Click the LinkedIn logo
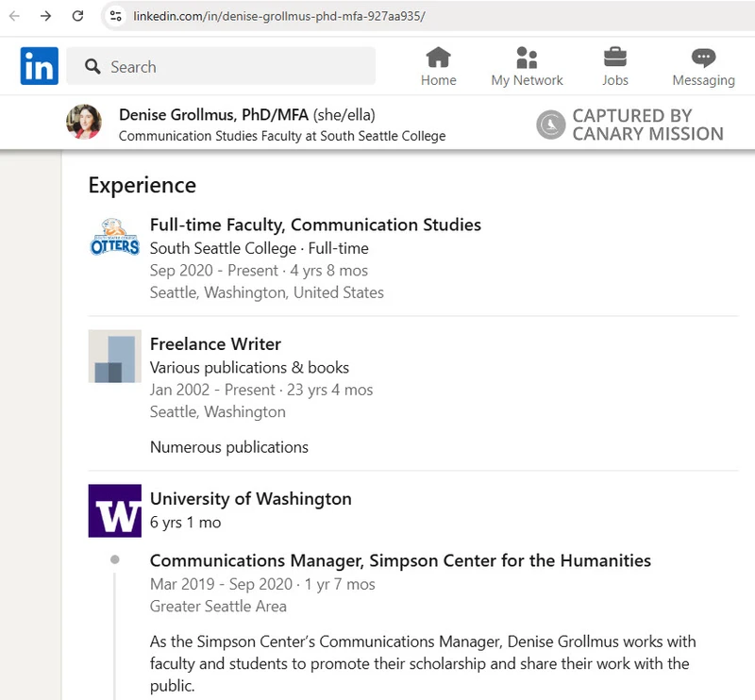This screenshot has width=755, height=700. tap(39, 66)
